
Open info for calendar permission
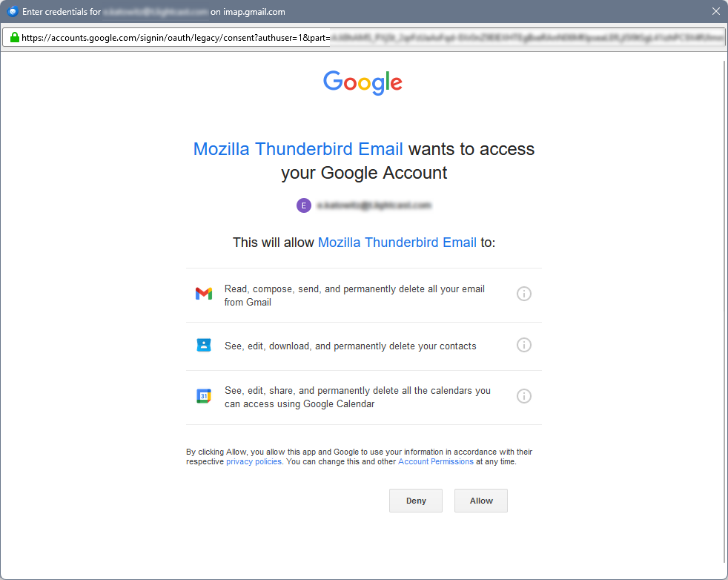coord(523,396)
